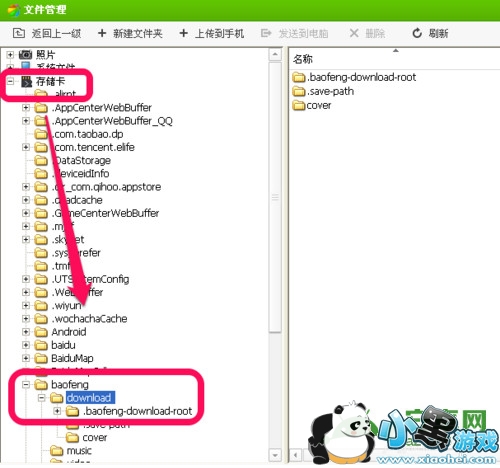Select the music folder in tree
Image resolution: width=500 pixels, height=468 pixels.
[x=79, y=451]
